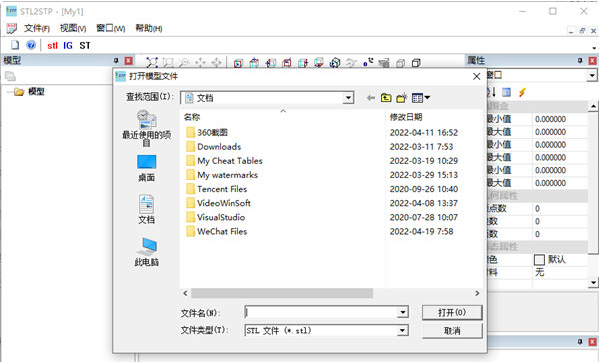
Task: Go to 最近使用的项目 in places bar
Action: click(x=146, y=128)
